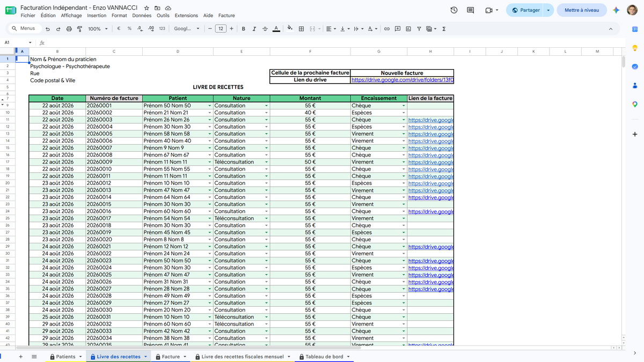Open Google Keep side panel

click(635, 48)
